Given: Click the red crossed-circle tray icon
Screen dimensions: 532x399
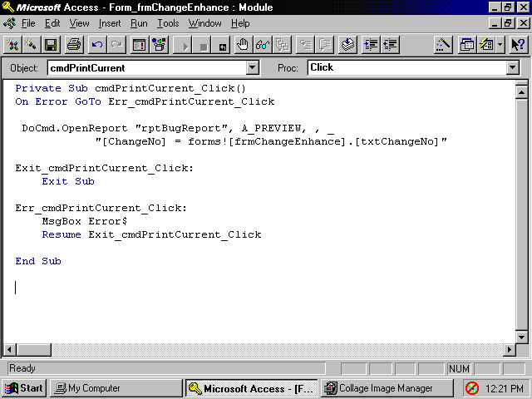Looking at the screenshot, I should coord(472,388).
